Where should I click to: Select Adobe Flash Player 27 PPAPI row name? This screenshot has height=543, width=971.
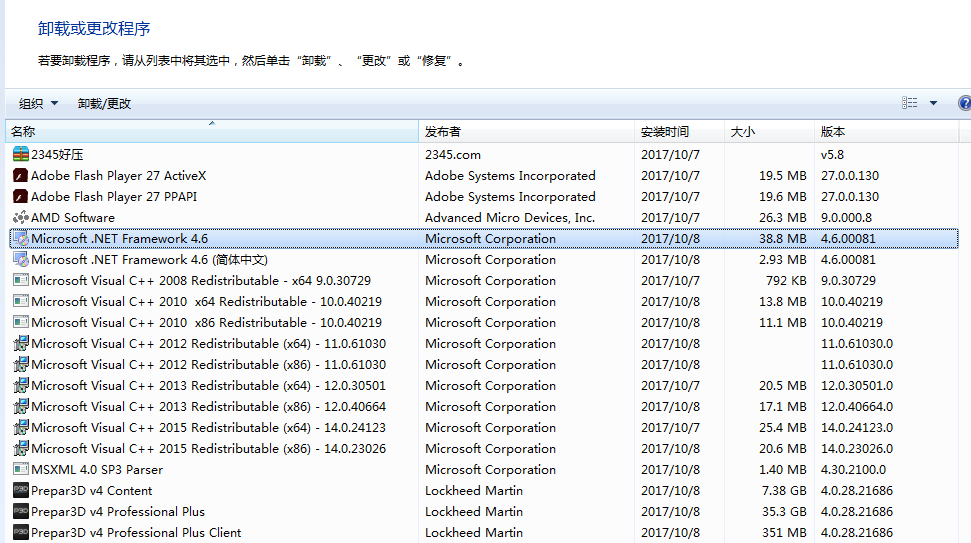click(114, 197)
